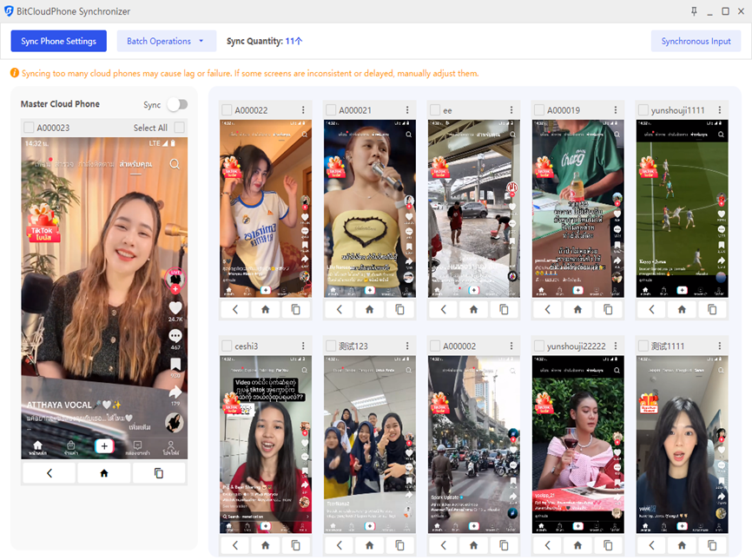Image resolution: width=752 pixels, height=560 pixels.
Task: Tap the back arrow under ceshi3
Action: (x=234, y=544)
